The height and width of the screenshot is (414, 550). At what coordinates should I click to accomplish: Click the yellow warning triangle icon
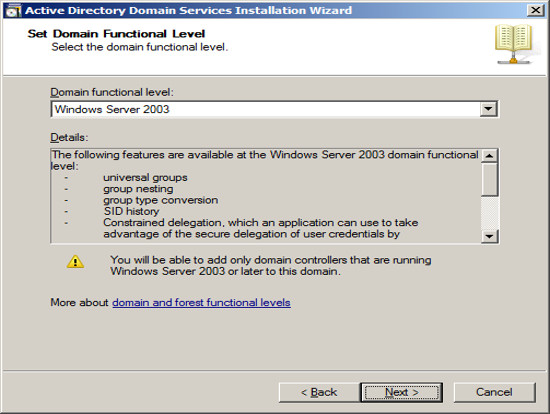[75, 261]
